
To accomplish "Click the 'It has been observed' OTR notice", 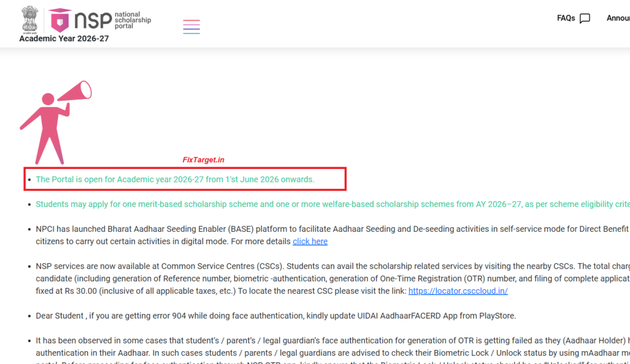I will [333, 352].
